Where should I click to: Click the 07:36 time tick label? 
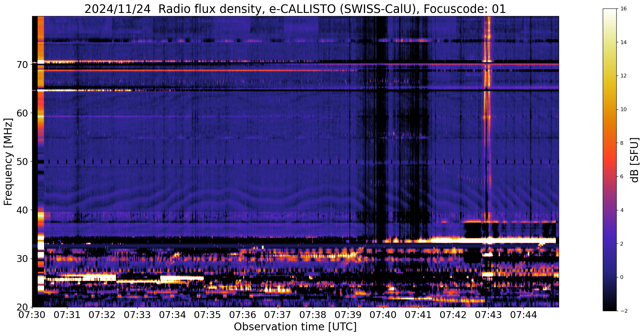243,315
